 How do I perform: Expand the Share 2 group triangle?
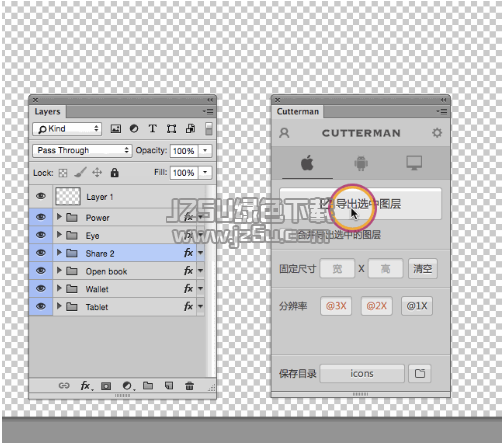[59, 252]
